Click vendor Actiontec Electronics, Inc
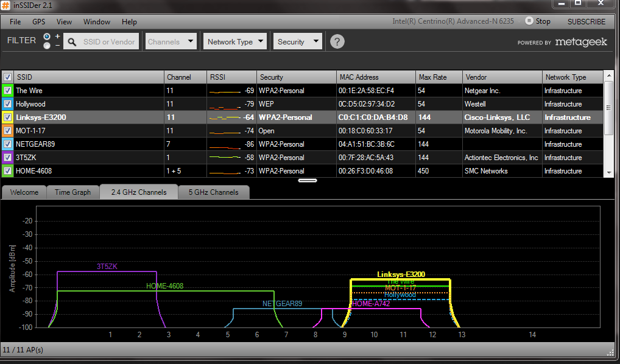 pyautogui.click(x=501, y=157)
